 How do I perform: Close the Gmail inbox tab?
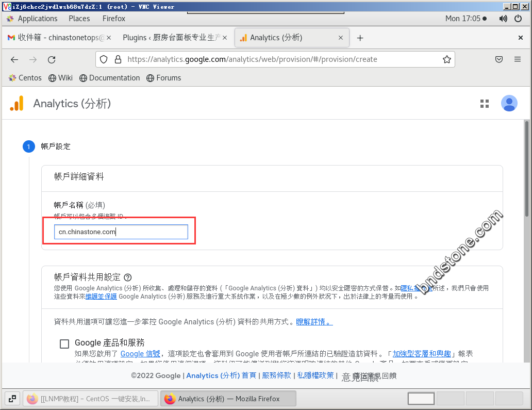click(109, 38)
